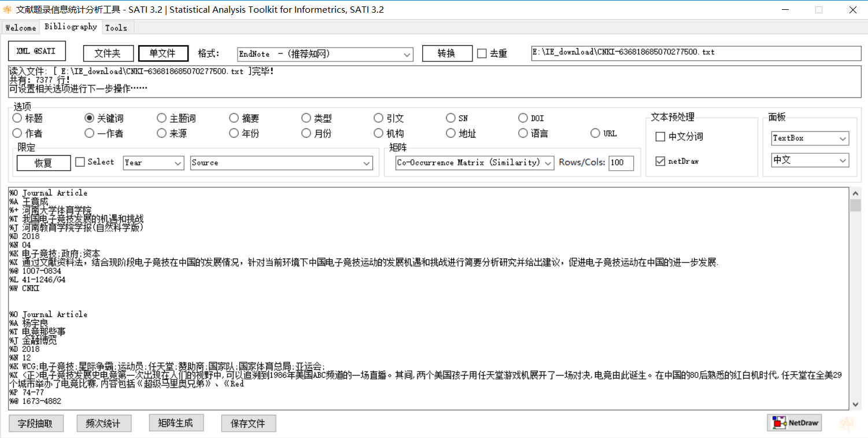Open the Co-Occurrence Matrix dropdown
This screenshot has width=868, height=438.
[x=475, y=163]
